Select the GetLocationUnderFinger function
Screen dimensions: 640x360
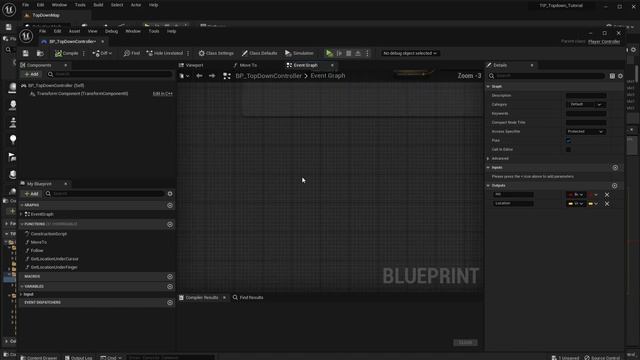click(x=54, y=267)
